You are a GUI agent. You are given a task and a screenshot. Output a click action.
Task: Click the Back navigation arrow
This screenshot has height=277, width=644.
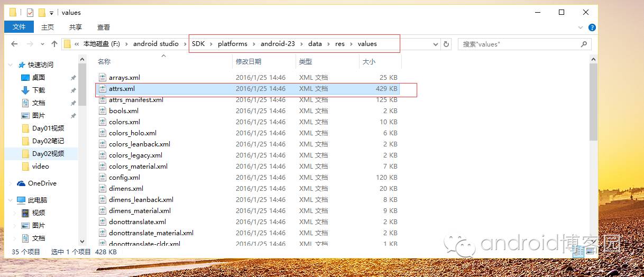(15, 44)
